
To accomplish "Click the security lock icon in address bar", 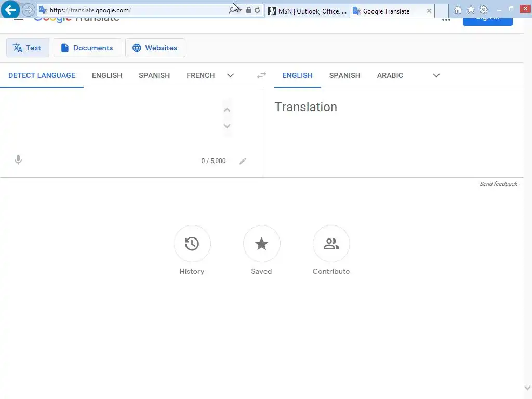I will (249, 10).
